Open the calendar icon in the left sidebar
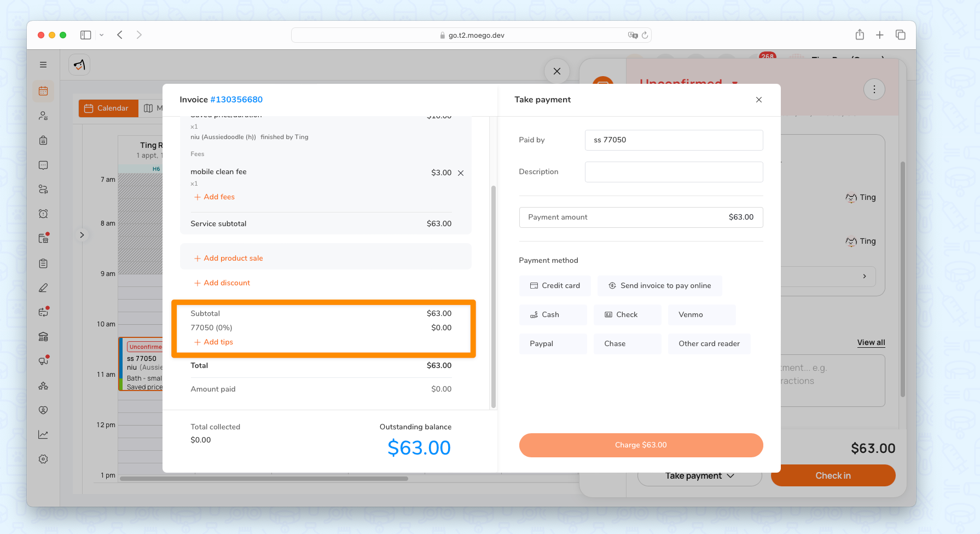The height and width of the screenshot is (534, 980). click(x=43, y=91)
